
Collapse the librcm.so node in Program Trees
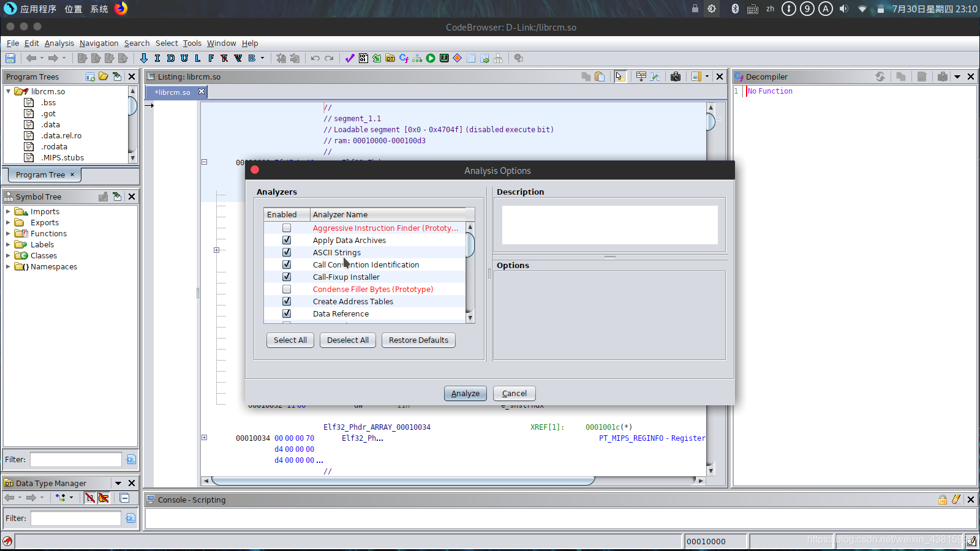point(8,91)
